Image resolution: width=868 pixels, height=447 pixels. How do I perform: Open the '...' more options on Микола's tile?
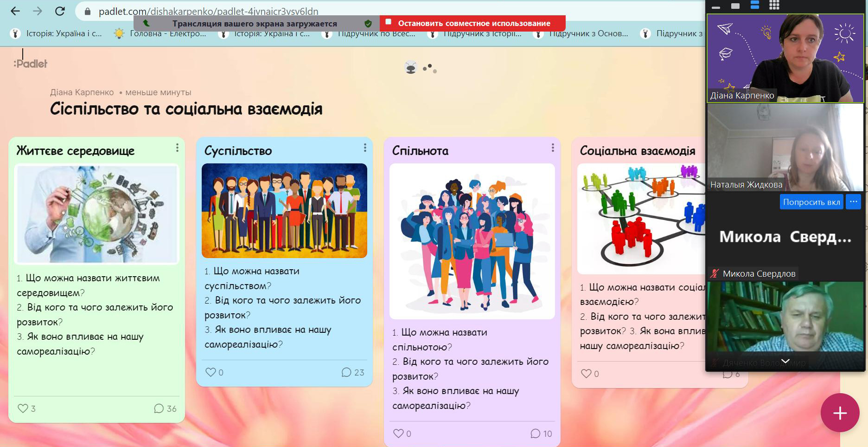click(x=854, y=202)
